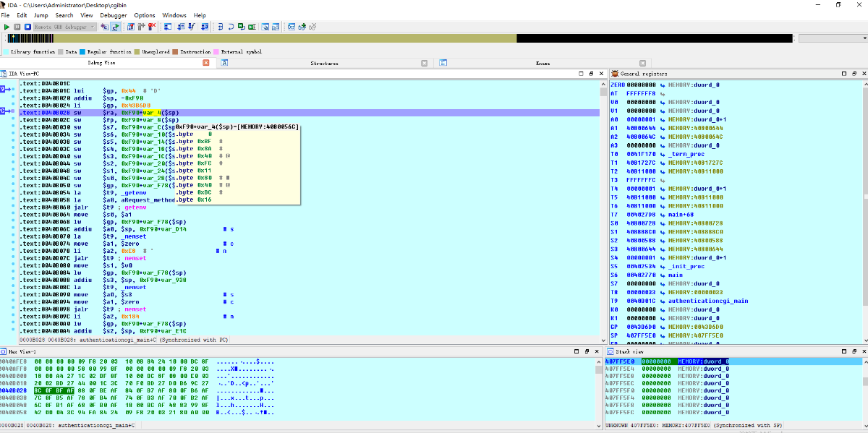The image size is (868, 433).
Task: Click the grey toolbar icon left of the red X icon
Action: [141, 27]
